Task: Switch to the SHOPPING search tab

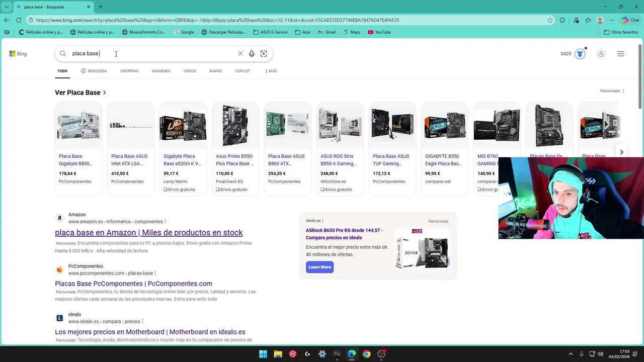Action: pos(129,71)
